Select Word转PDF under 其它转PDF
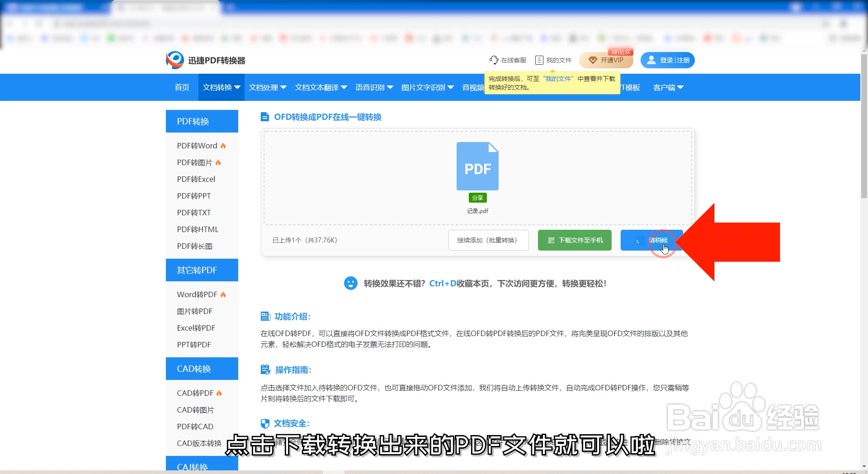 tap(198, 294)
